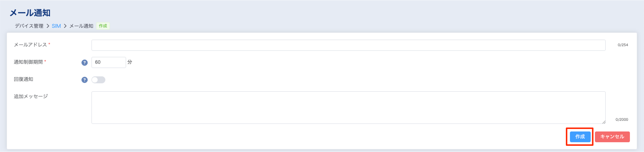Open the SIM breadcrumb link
The image size is (644, 152).
tap(56, 26)
